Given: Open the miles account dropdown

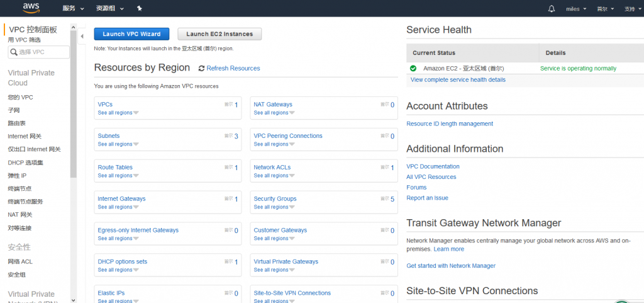Looking at the screenshot, I should [575, 9].
